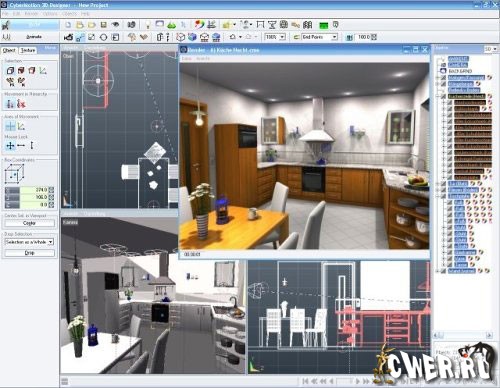Open the File menu
The image size is (500, 388).
(6, 14)
